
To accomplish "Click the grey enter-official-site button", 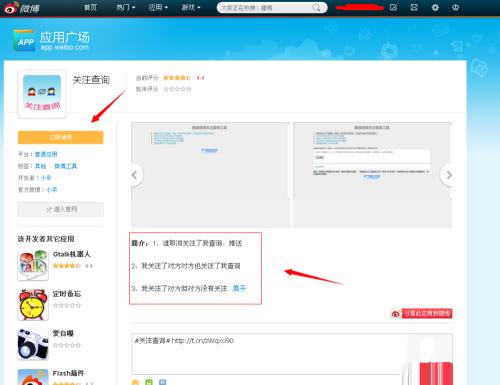I will click(61, 209).
